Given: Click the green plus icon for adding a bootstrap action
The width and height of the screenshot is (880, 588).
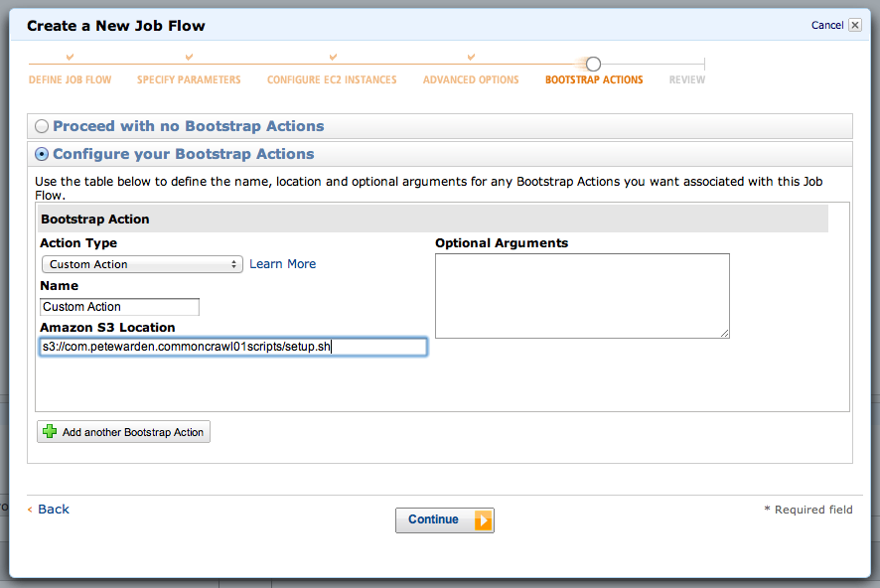Looking at the screenshot, I should click(x=50, y=432).
